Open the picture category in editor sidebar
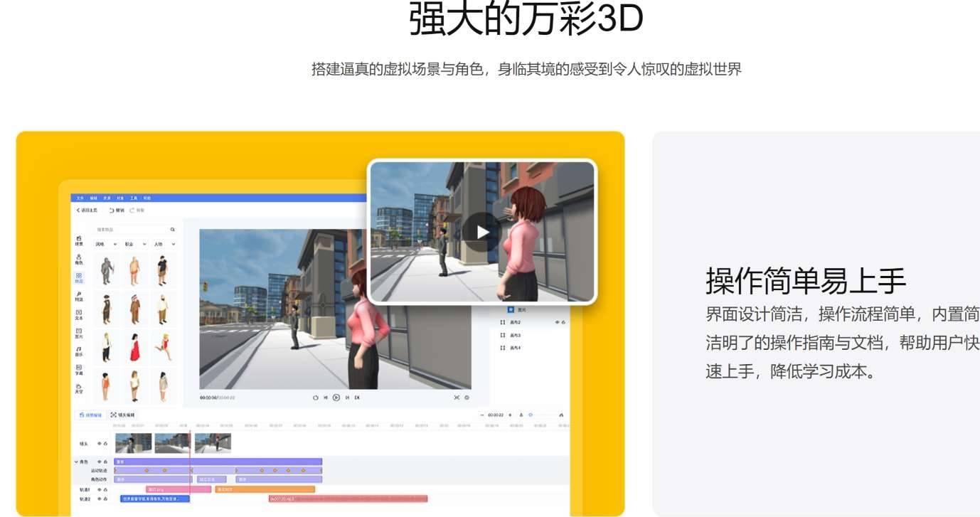The width and height of the screenshot is (980, 517). pos(79,333)
